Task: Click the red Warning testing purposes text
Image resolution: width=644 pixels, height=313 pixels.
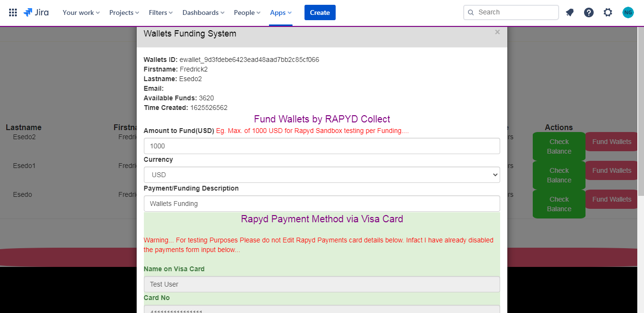Action: click(318, 245)
